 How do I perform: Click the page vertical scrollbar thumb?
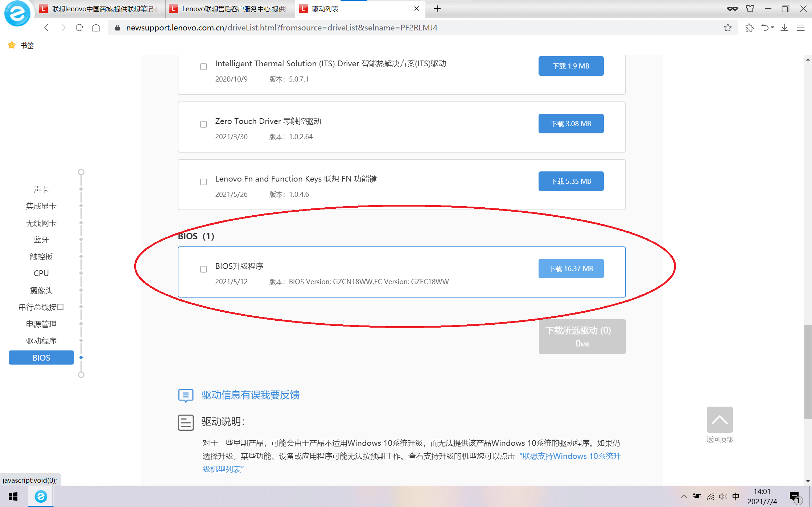click(808, 372)
